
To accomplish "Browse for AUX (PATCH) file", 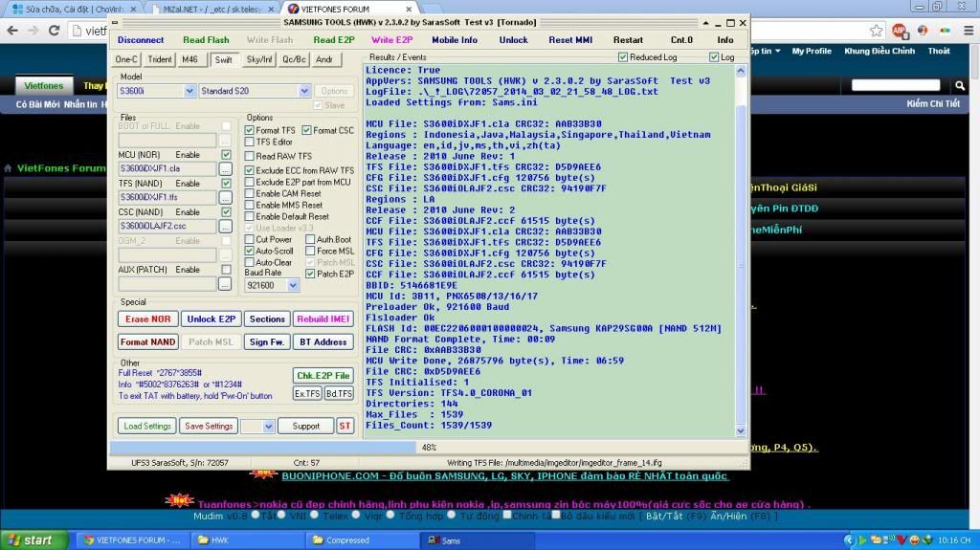I will click(226, 284).
